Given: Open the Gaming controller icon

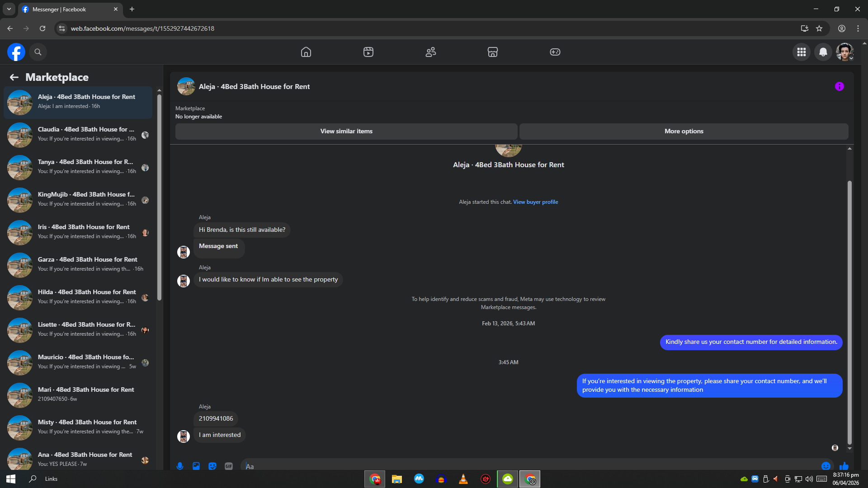Looking at the screenshot, I should click(x=555, y=52).
